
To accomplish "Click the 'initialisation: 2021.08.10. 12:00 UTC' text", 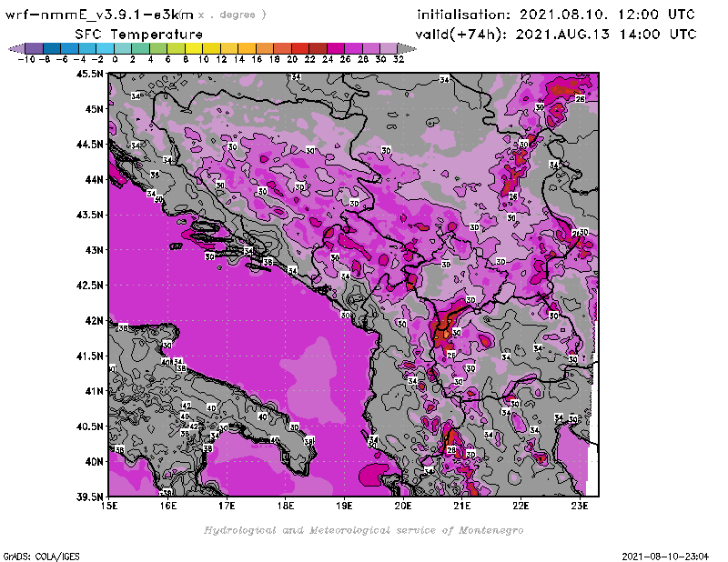I will [x=556, y=15].
